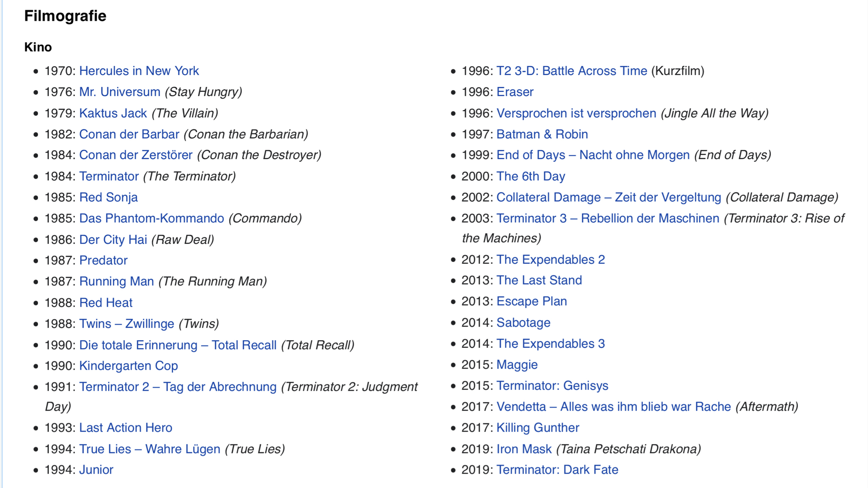868x488 pixels.
Task: Open the Sabotage film link
Action: [524, 322]
